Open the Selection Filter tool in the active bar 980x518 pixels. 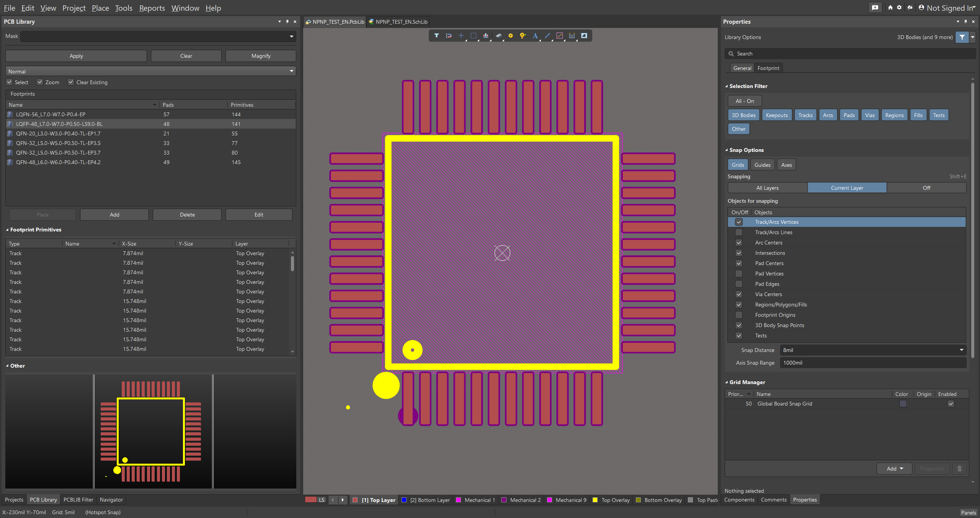pyautogui.click(x=436, y=36)
